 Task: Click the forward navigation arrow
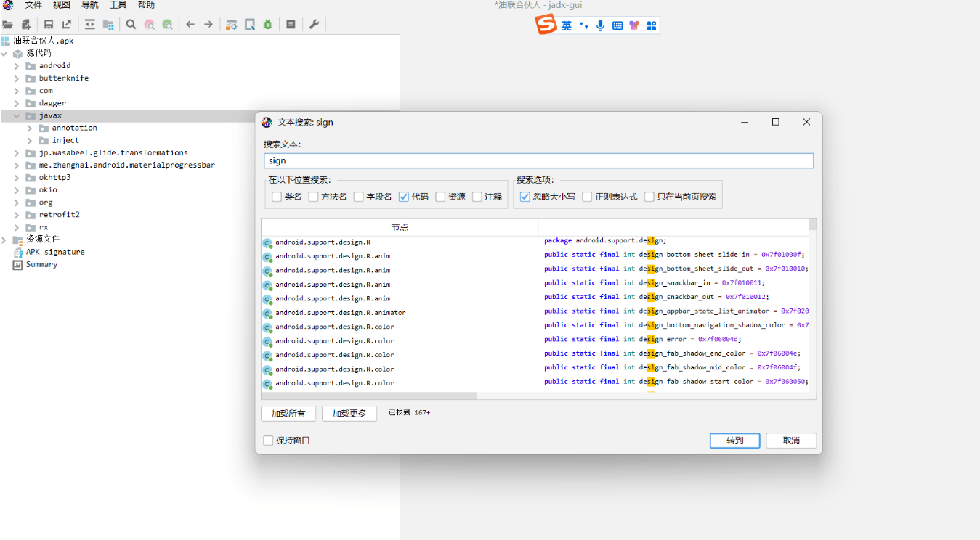pos(208,24)
